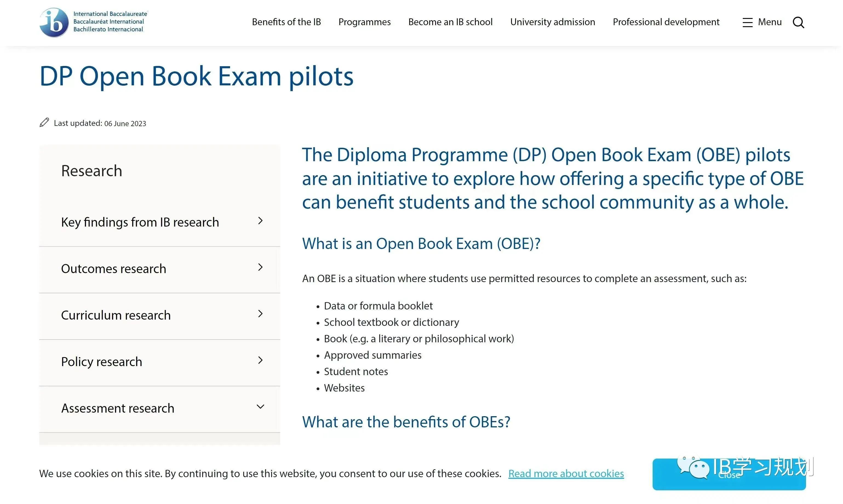
Task: Open Key findings from IB research link
Action: coord(140,222)
